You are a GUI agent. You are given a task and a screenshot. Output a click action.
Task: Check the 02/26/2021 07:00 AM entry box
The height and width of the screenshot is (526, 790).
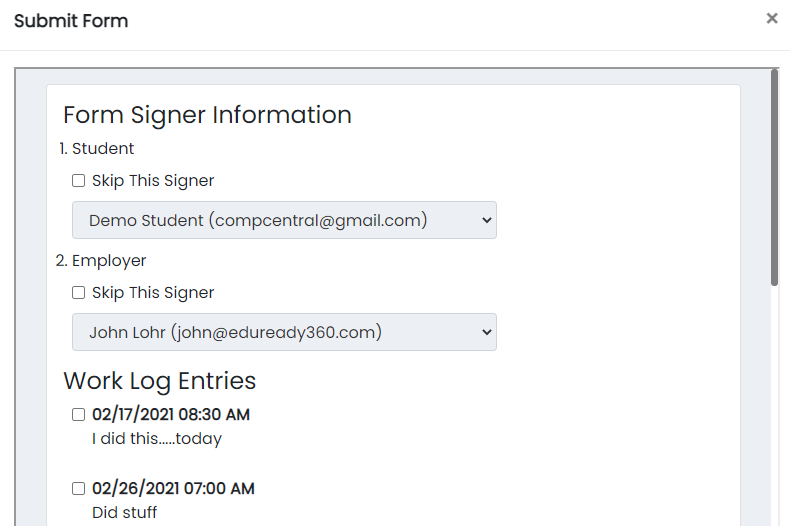[x=79, y=488]
